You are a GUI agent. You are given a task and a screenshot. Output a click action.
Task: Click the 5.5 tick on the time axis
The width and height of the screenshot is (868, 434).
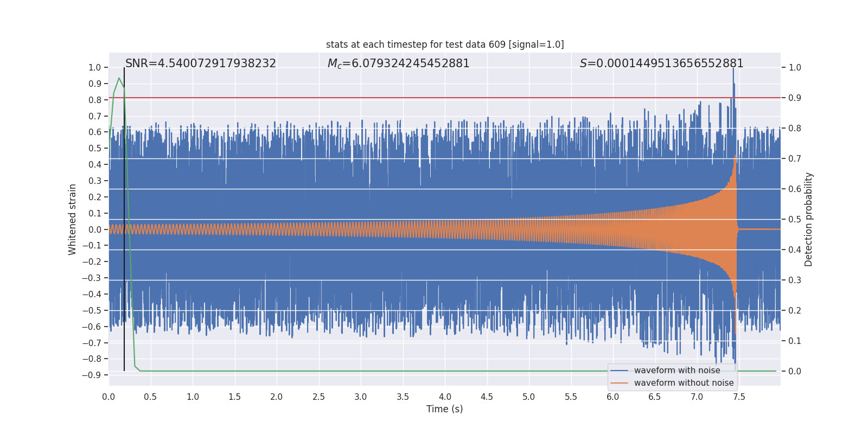coord(571,397)
